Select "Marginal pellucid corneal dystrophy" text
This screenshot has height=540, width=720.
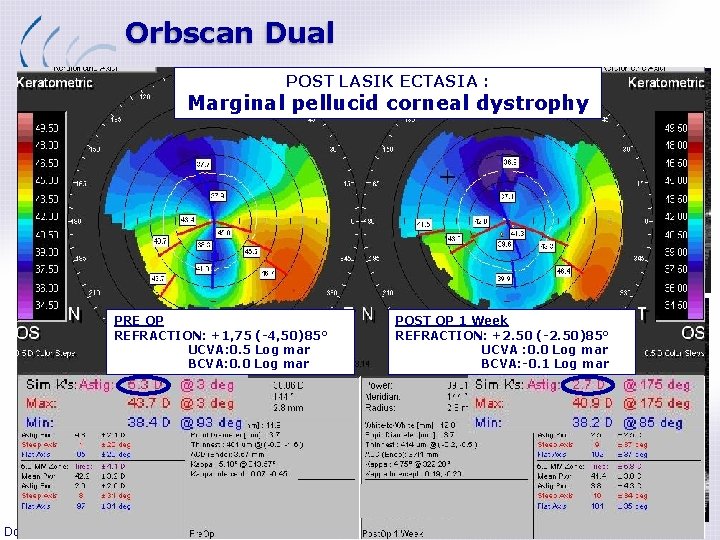click(388, 103)
